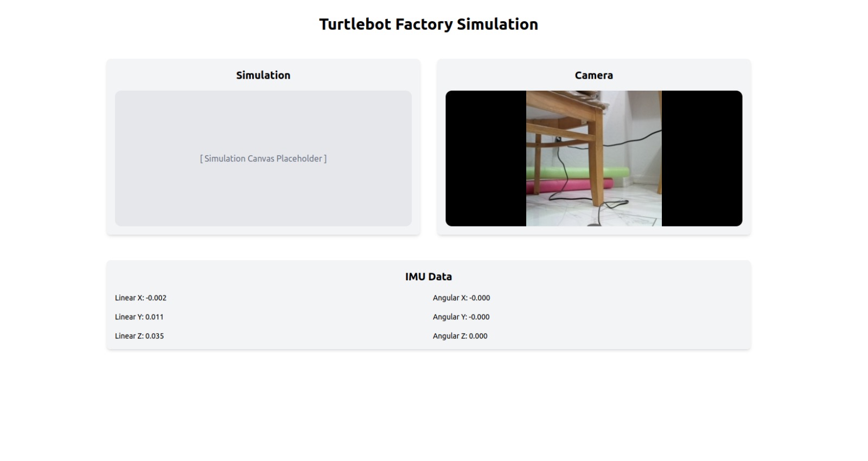Click the right black bar of camera view
This screenshot has height=461, width=868.
(701, 159)
